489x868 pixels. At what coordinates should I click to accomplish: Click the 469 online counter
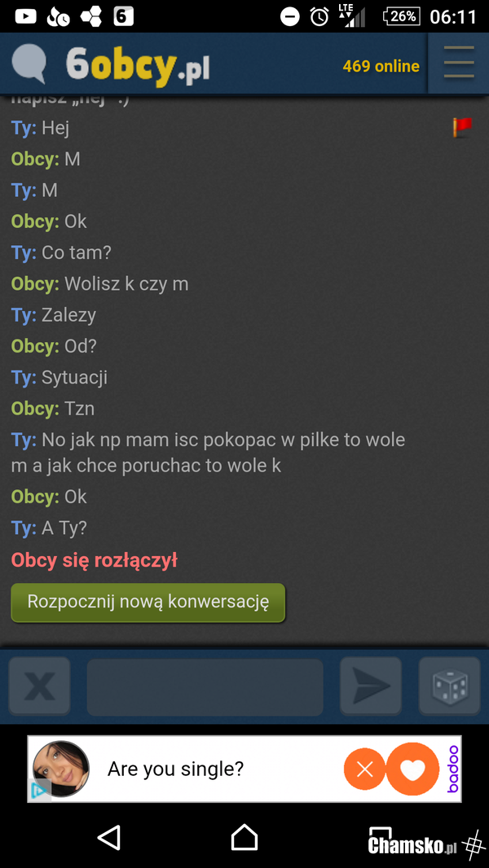[x=381, y=67]
